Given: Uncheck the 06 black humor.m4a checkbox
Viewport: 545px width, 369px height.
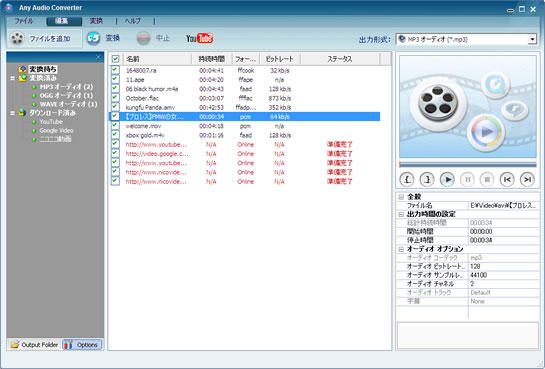Looking at the screenshot, I should [115, 88].
